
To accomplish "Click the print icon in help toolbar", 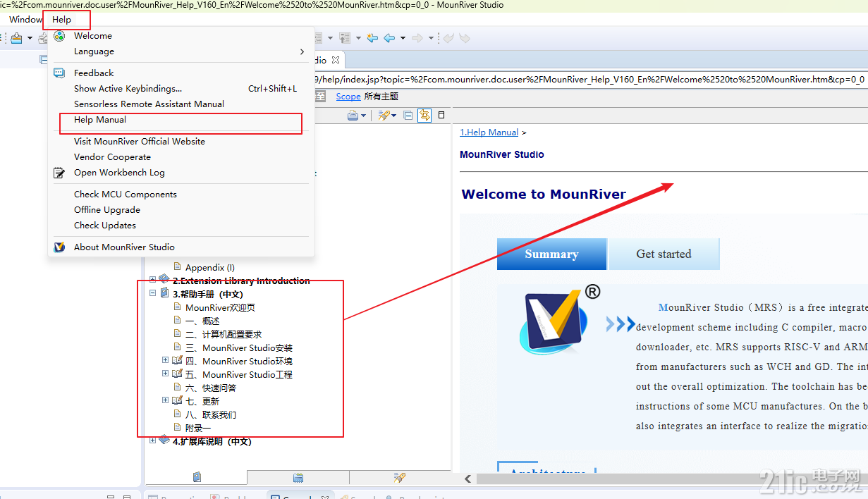I will click(353, 116).
